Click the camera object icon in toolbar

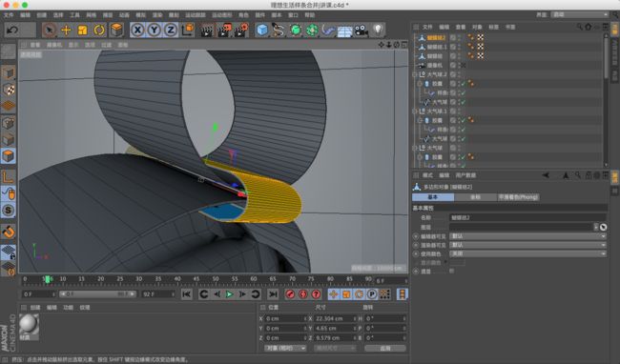click(361, 30)
